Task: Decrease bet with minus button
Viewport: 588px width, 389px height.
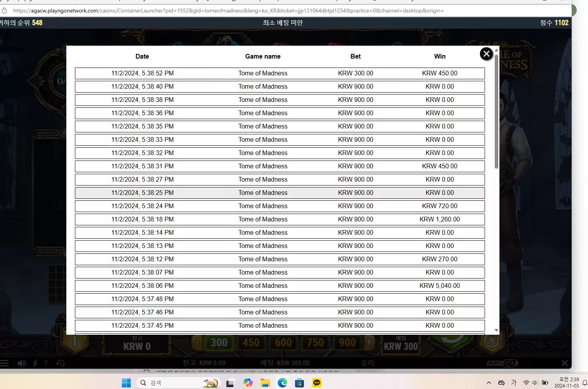Action: [197, 343]
